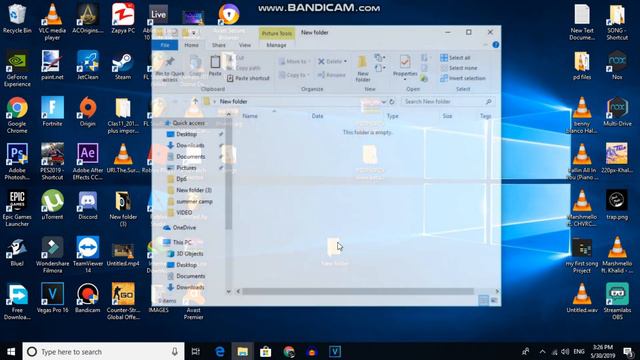
Task: Launch Wondershare Filmora from the desktop
Action: click(x=52, y=255)
